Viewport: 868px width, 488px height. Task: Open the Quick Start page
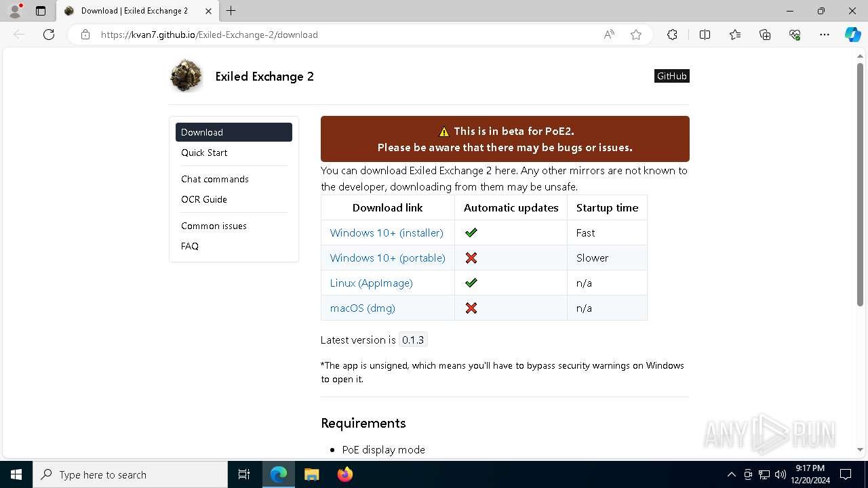point(204,152)
